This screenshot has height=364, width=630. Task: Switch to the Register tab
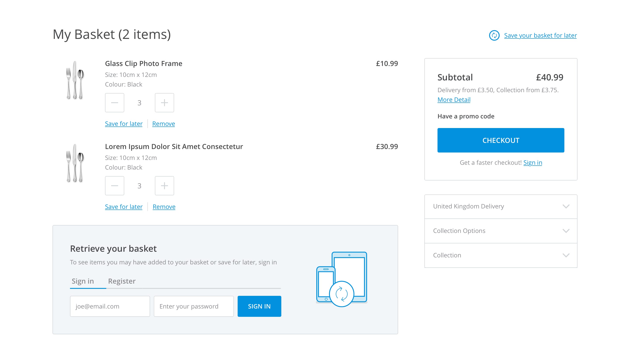(x=122, y=281)
